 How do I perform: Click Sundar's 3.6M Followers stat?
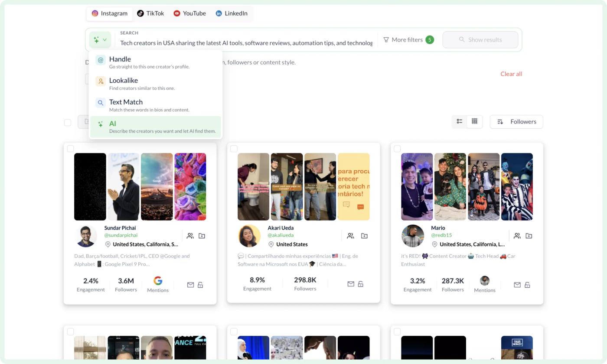point(126,285)
